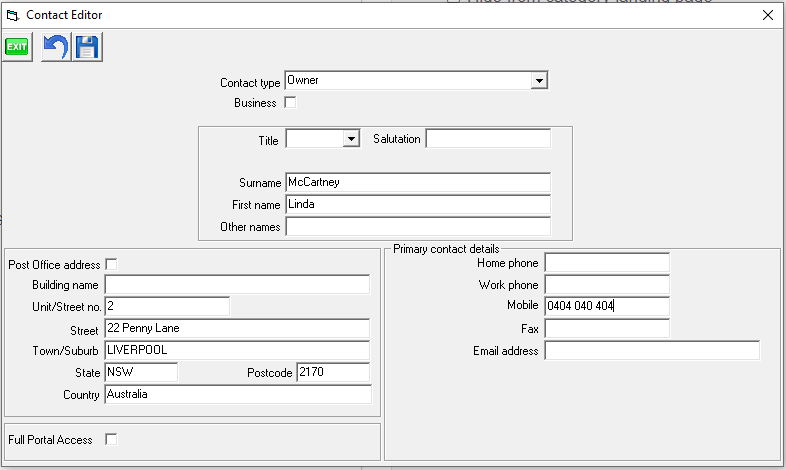Click the 'Contact type' label
This screenshot has height=470, width=786.
250,83
